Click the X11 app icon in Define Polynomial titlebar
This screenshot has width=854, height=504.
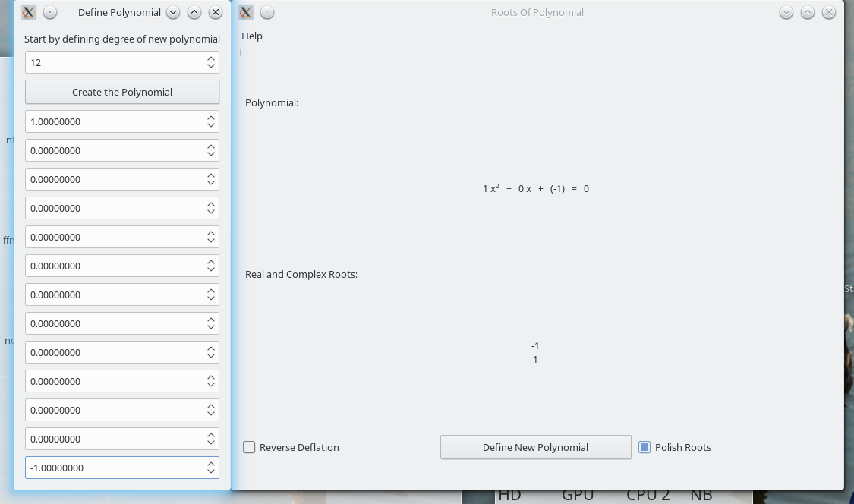point(29,12)
